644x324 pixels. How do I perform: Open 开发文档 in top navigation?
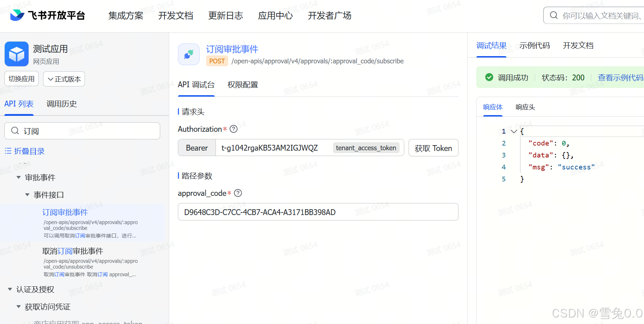tap(176, 16)
